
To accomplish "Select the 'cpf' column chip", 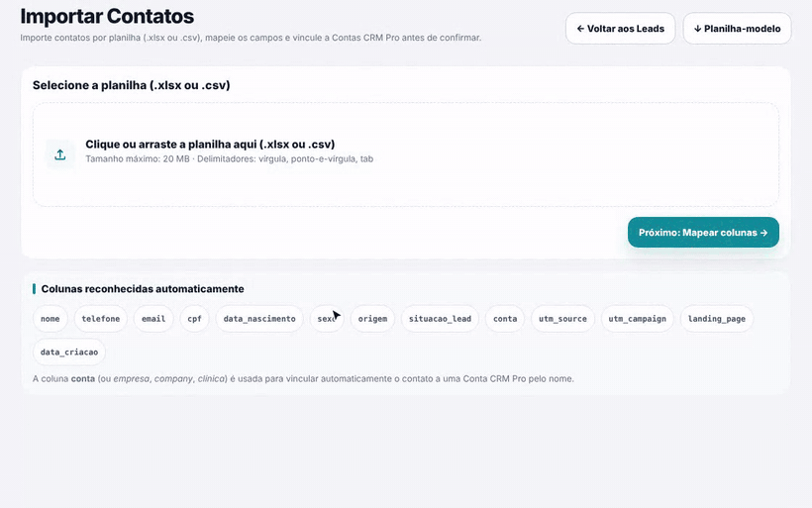I will (195, 319).
